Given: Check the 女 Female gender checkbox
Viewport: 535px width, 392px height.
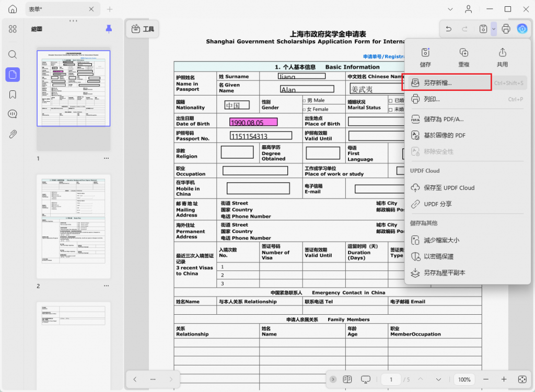Looking at the screenshot, I should click(305, 109).
